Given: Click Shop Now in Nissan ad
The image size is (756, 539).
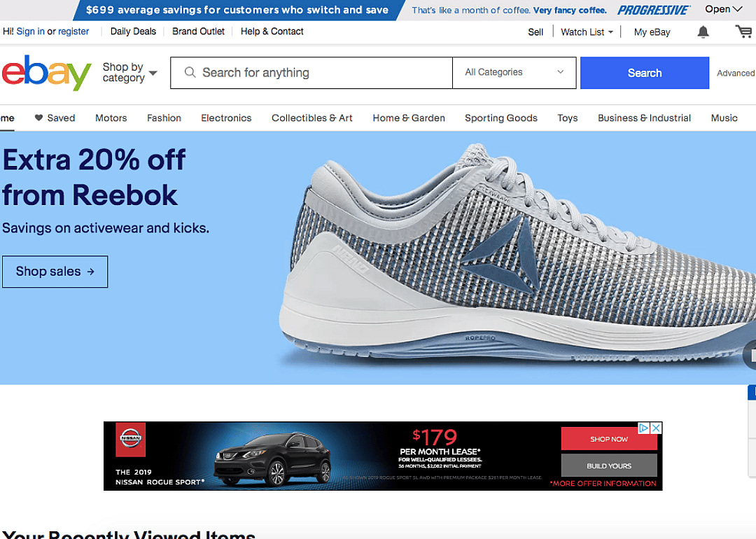Looking at the screenshot, I should point(609,439).
